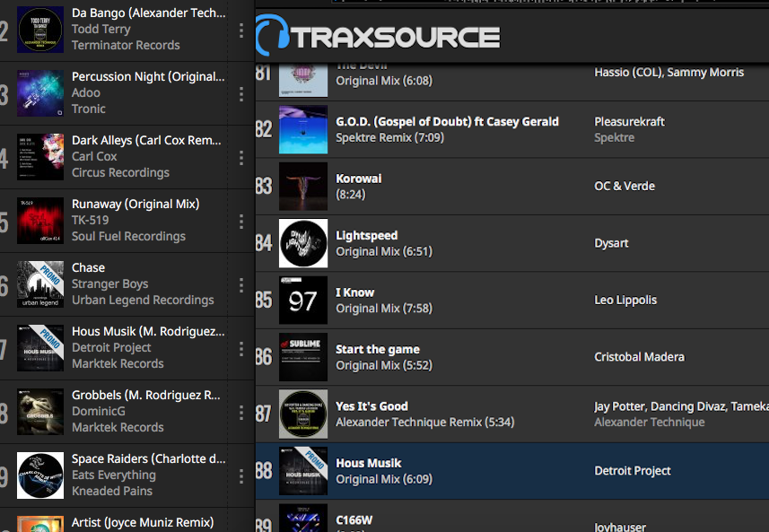Image resolution: width=769 pixels, height=532 pixels.
Task: Select Artist (Joyce Muniz Remix) playlist row
Action: tap(127, 520)
